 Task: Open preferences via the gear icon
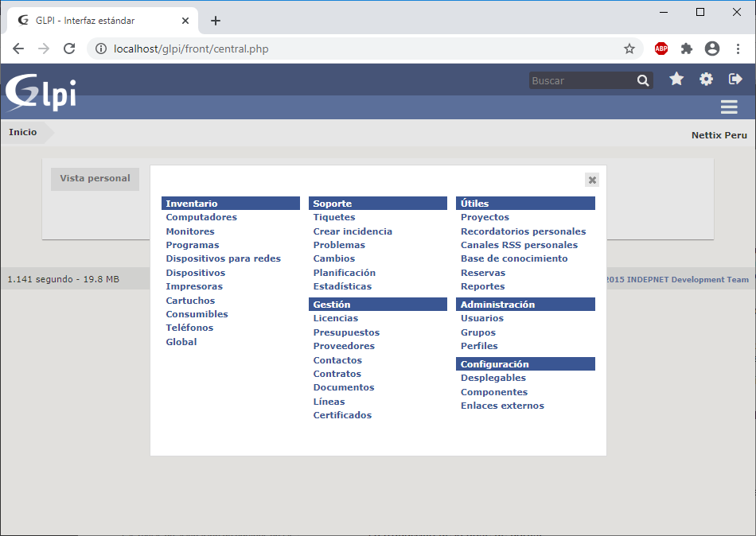coord(706,79)
